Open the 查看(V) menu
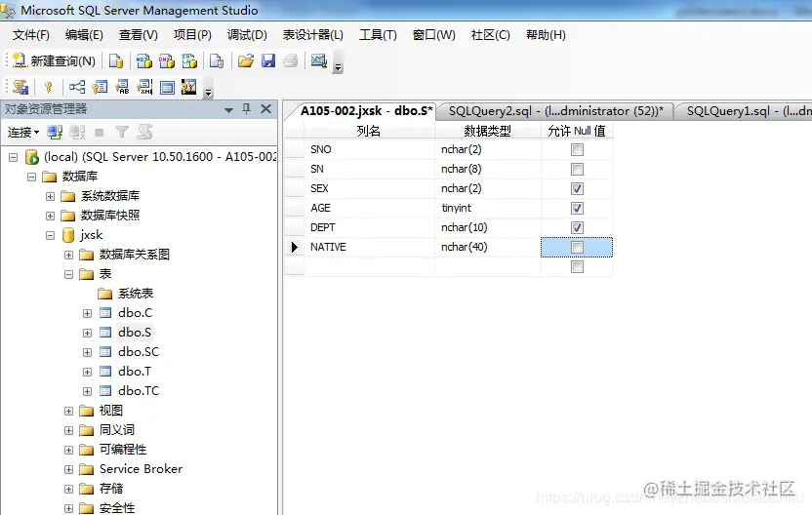This screenshot has width=812, height=515. pos(139,35)
